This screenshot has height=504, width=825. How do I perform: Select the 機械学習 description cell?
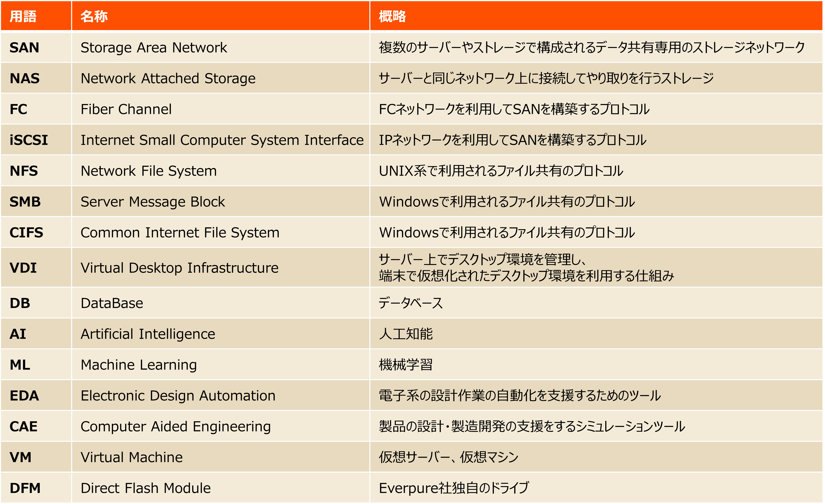[x=405, y=365]
